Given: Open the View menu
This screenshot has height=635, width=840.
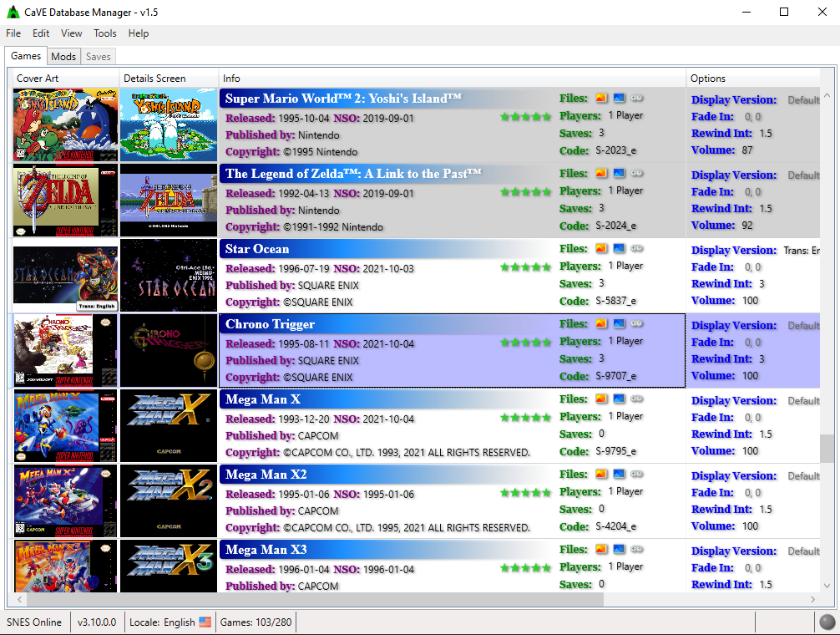Looking at the screenshot, I should coord(71,33).
